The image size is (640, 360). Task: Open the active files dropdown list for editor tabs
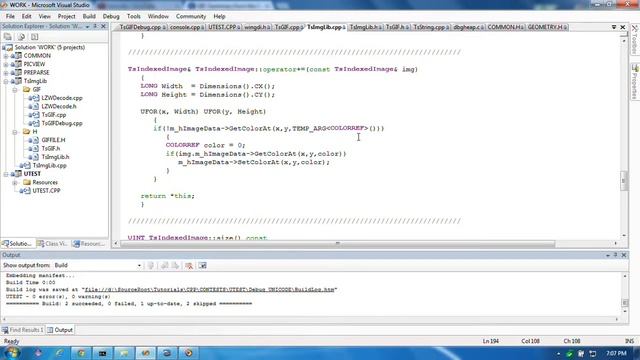614,27
